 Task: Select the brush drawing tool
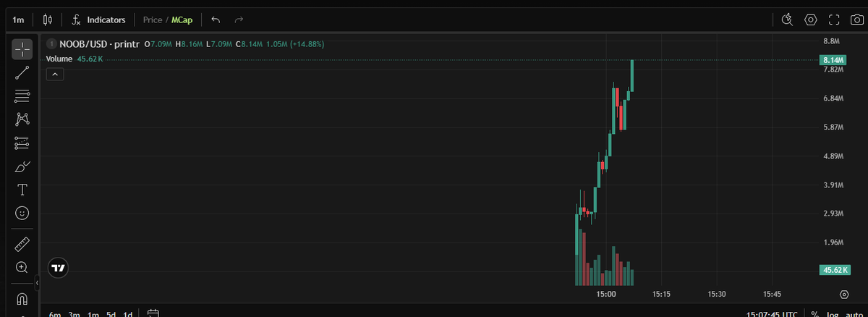coord(22,166)
